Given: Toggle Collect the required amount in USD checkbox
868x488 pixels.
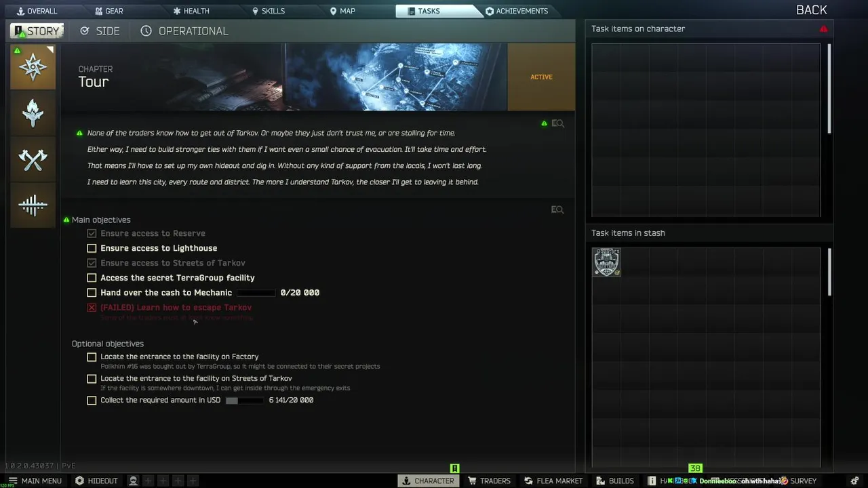Looking at the screenshot, I should [92, 400].
